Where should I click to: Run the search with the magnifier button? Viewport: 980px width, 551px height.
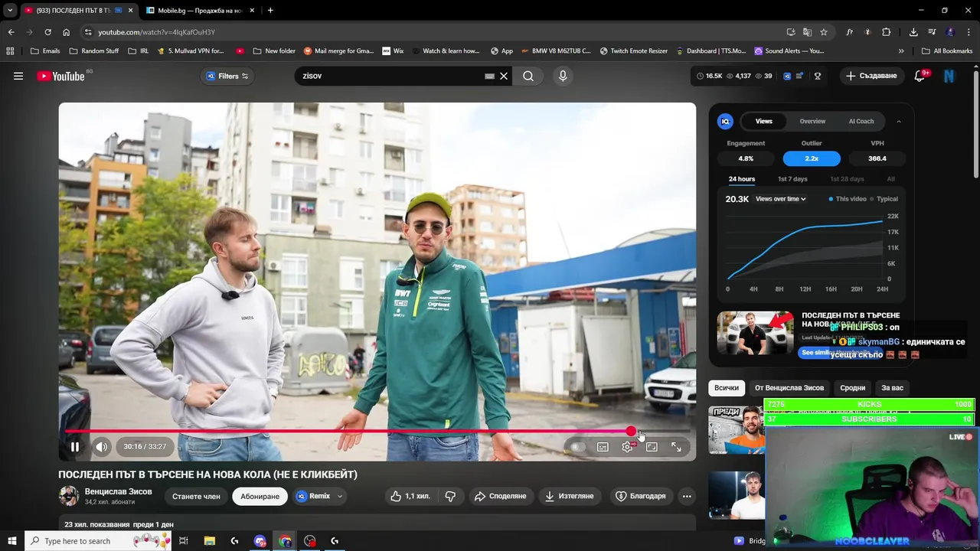point(528,76)
